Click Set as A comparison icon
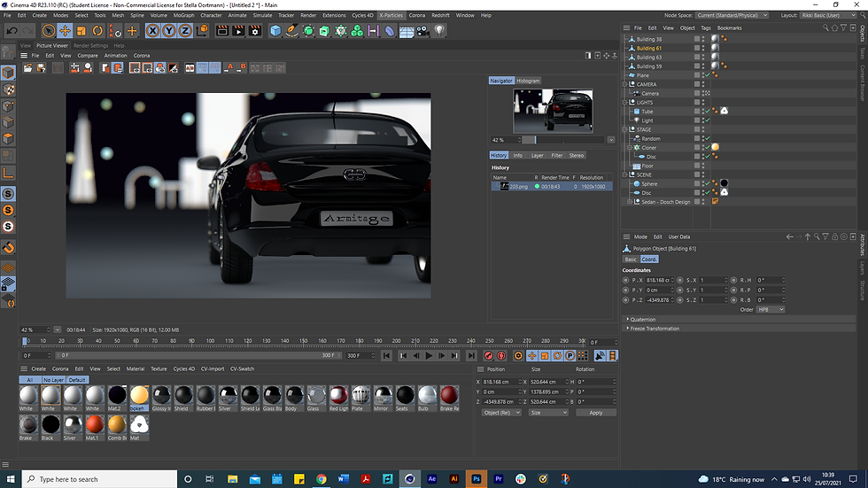 pyautogui.click(x=229, y=67)
